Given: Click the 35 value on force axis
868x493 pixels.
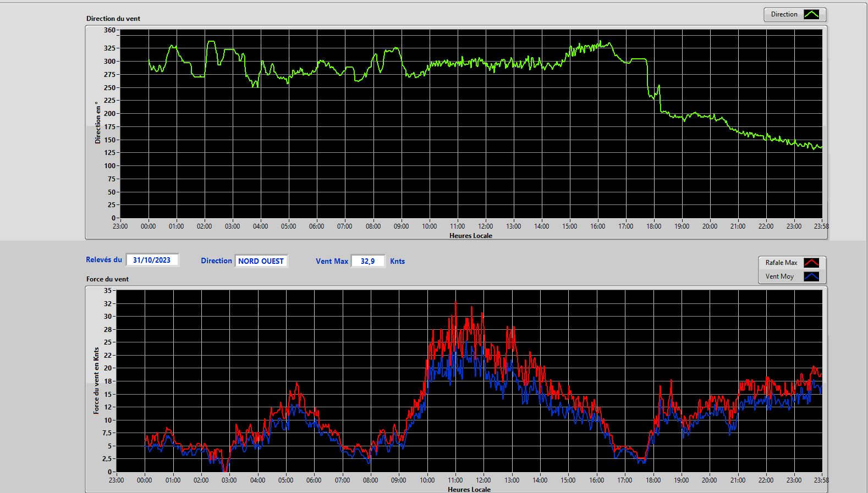Looking at the screenshot, I should tap(108, 290).
